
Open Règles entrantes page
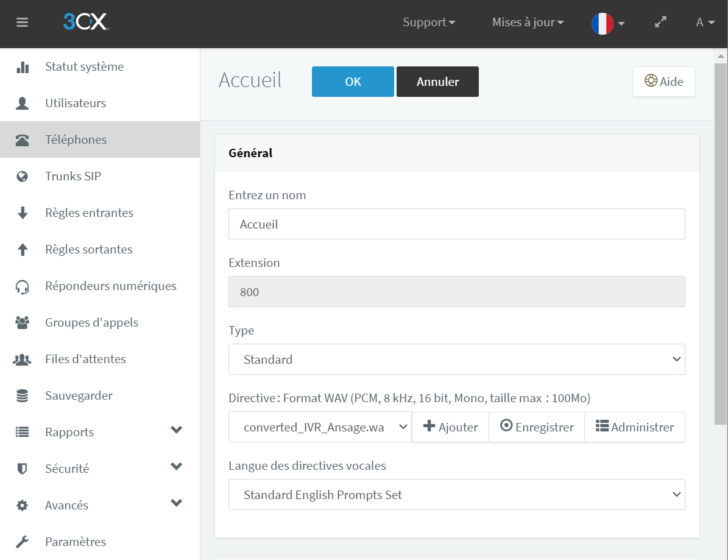[x=100, y=213]
